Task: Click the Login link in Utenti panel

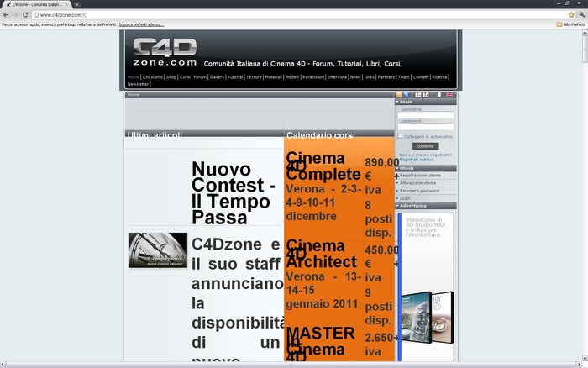Action: (405, 198)
